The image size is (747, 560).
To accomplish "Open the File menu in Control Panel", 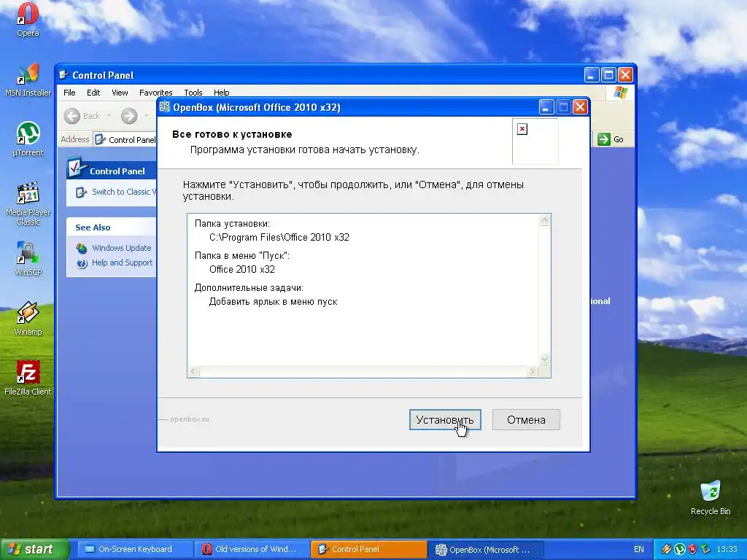I will point(69,93).
